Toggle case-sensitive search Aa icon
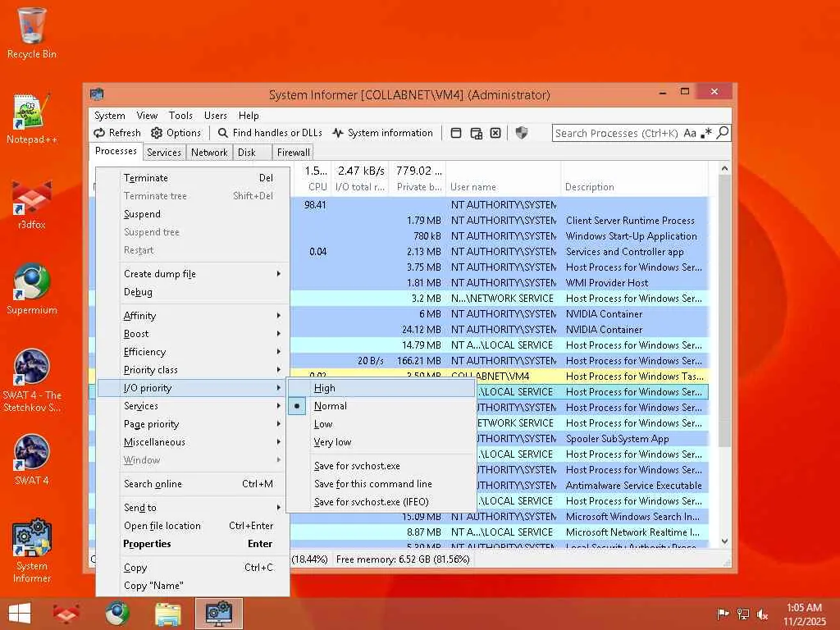The image size is (840, 630). [x=689, y=133]
